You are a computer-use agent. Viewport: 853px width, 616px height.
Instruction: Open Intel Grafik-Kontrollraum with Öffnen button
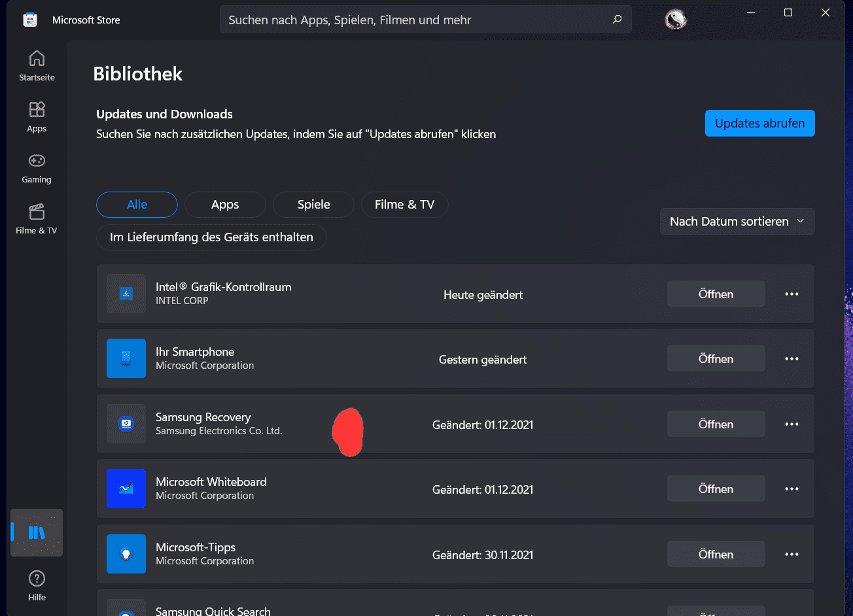tap(716, 294)
